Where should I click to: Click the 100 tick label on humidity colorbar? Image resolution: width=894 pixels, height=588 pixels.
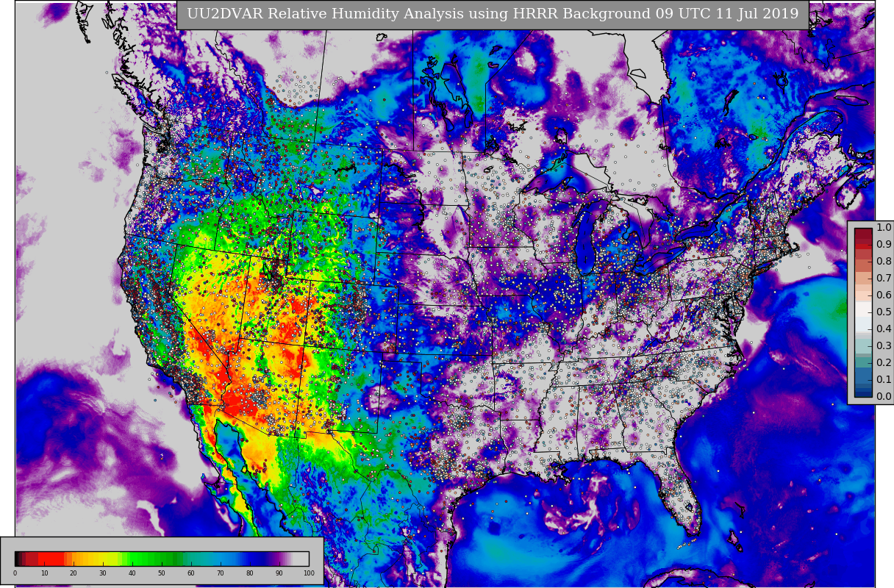(x=309, y=573)
